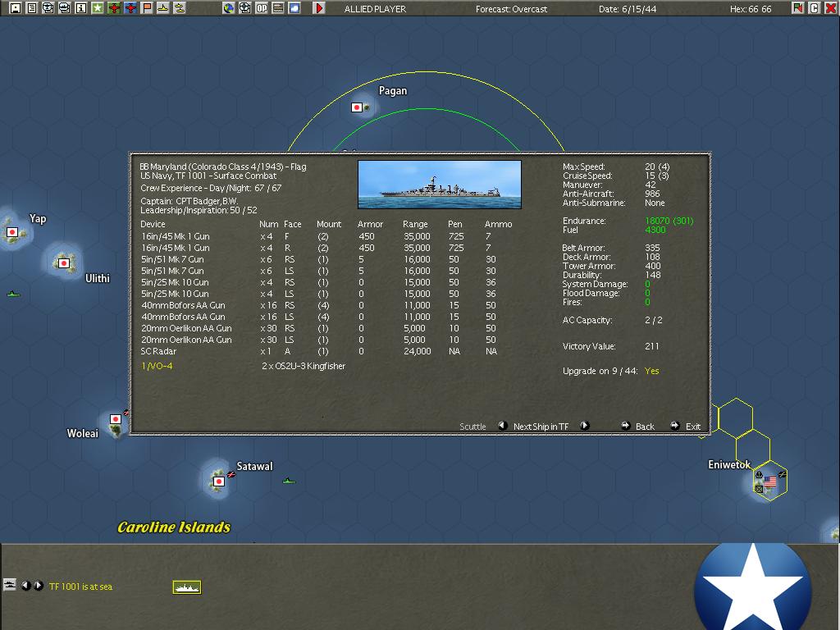The image size is (840, 630).
Task: Click the 'ALLIED PLAYER' label
Action: 375,9
